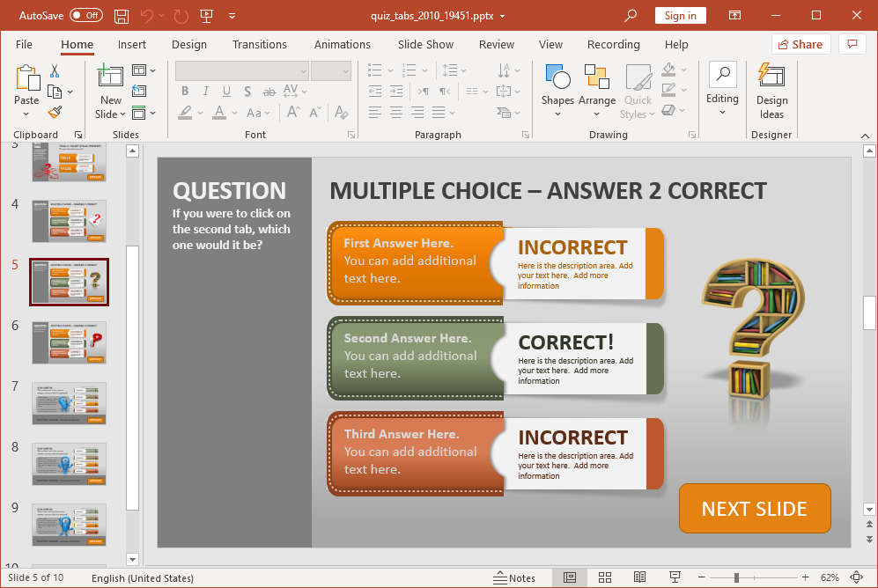Open the Shapes gallery
Image resolution: width=878 pixels, height=588 pixels.
557,91
